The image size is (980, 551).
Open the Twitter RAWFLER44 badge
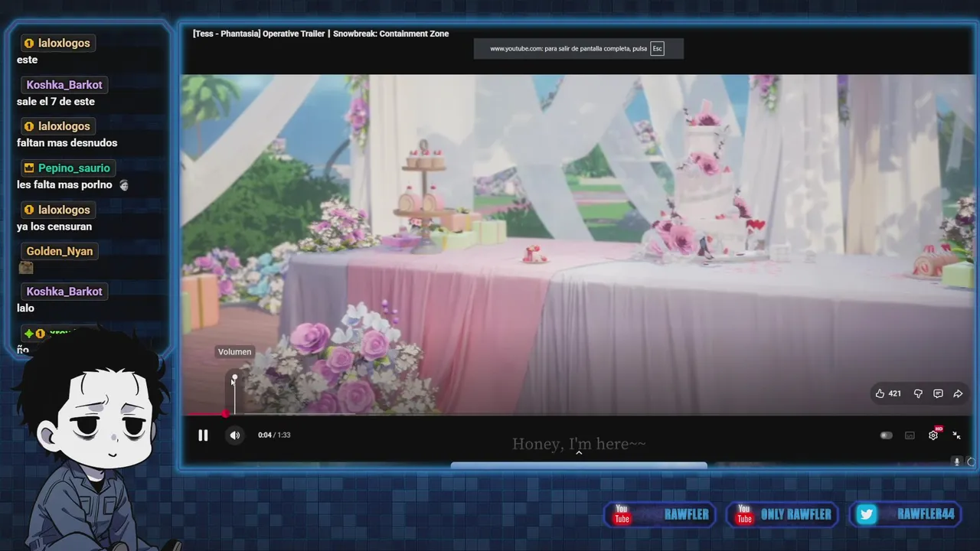pyautogui.click(x=905, y=514)
